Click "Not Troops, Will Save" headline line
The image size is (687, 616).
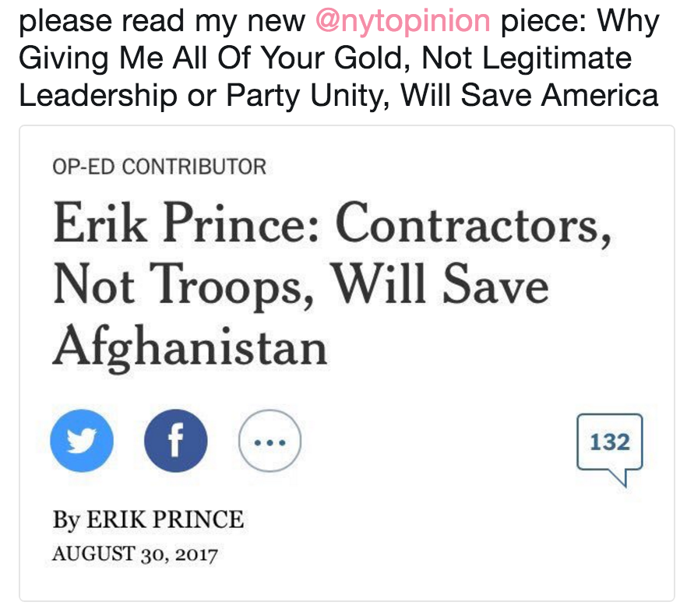click(x=301, y=286)
